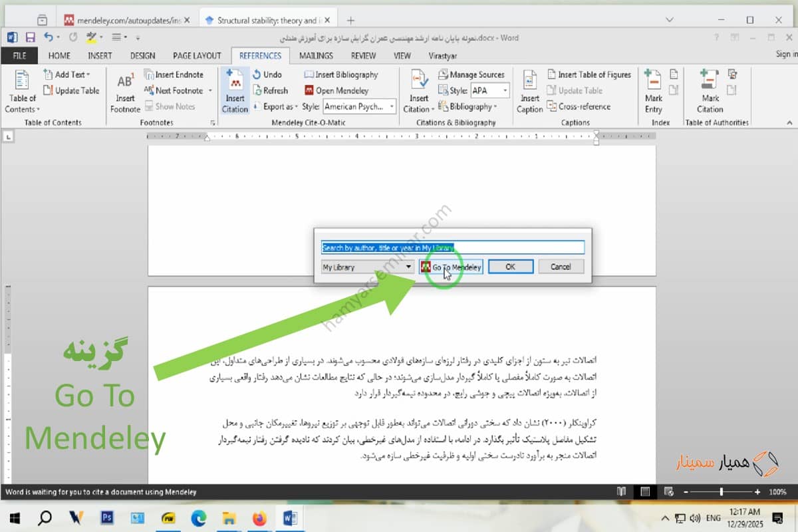Click Word Insert Citation in Citations & Bibliography
This screenshot has width=798, height=532.
pos(419,91)
